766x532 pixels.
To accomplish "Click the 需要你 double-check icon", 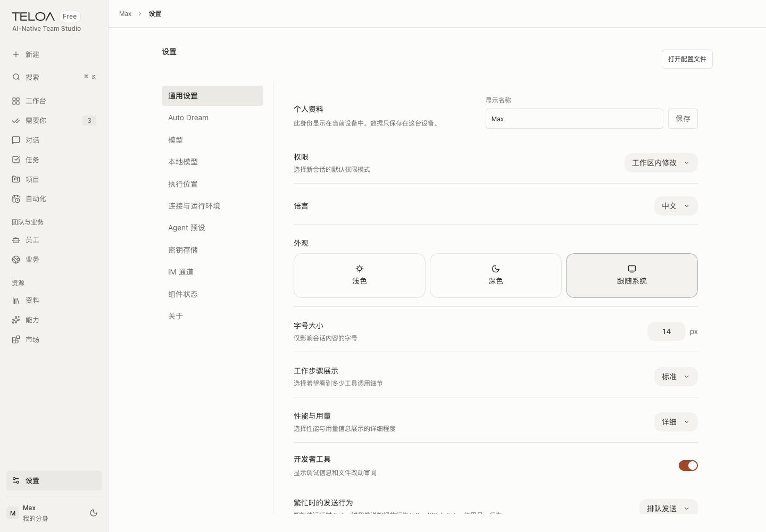I will click(16, 121).
